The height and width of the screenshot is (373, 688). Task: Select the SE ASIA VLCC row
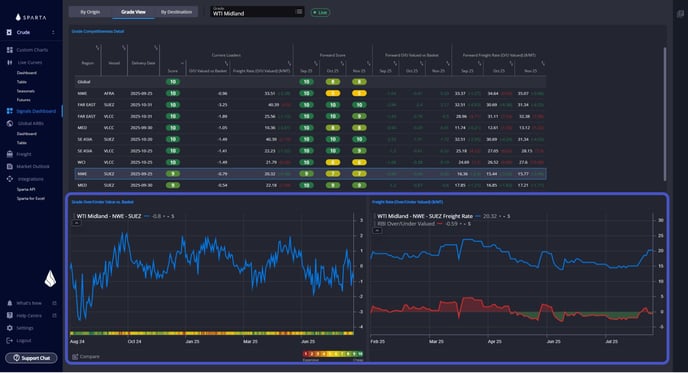(x=311, y=151)
